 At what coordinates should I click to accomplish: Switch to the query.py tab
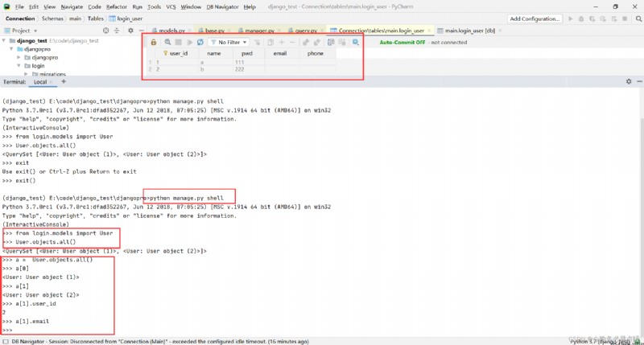tap(306, 31)
